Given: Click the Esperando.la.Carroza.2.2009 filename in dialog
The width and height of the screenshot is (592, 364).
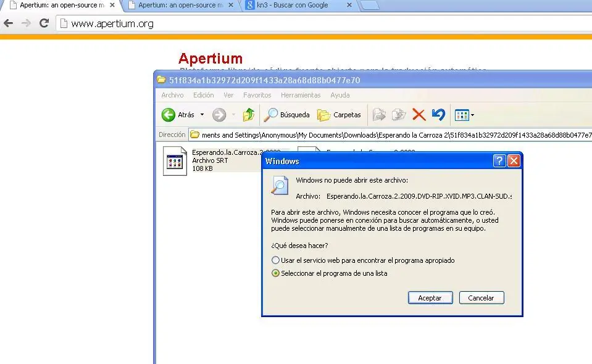Looking at the screenshot, I should coord(419,196).
